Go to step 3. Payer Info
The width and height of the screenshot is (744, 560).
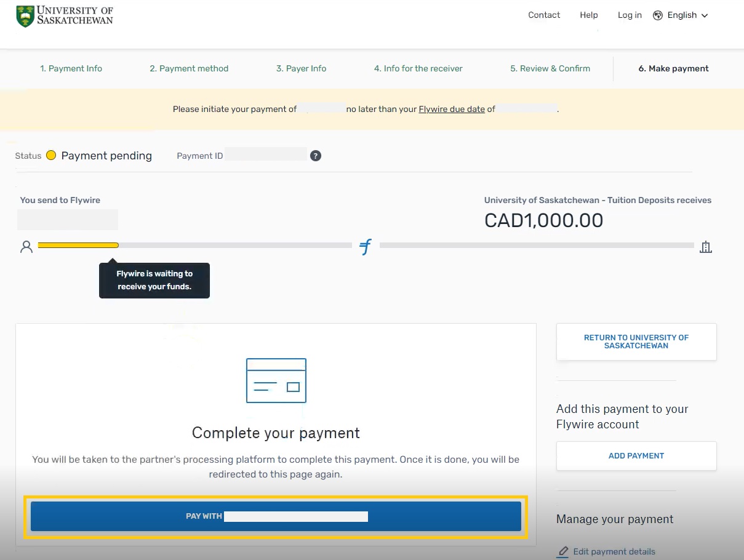click(x=302, y=68)
